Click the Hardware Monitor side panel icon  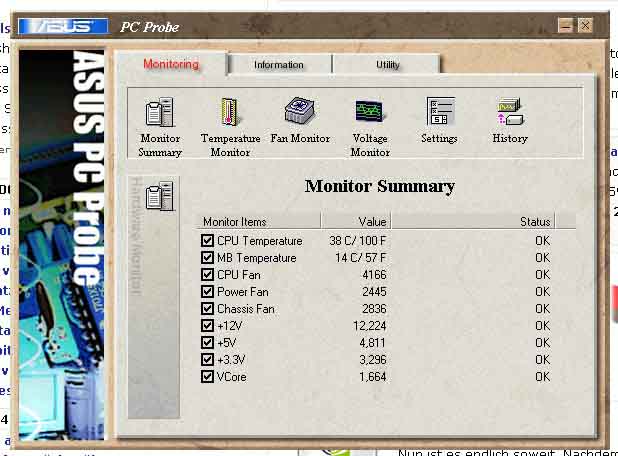pos(160,196)
